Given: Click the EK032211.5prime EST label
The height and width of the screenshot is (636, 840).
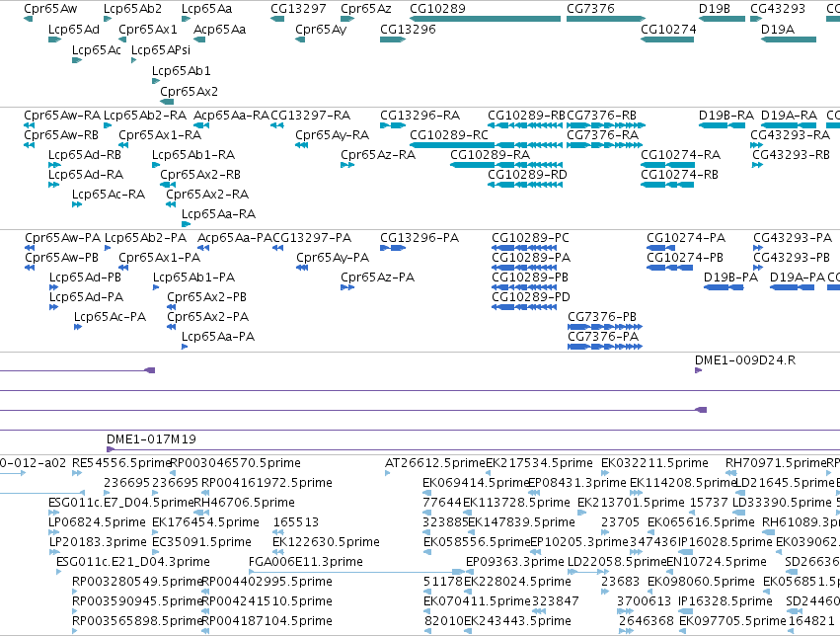Looking at the screenshot, I should [x=654, y=463].
